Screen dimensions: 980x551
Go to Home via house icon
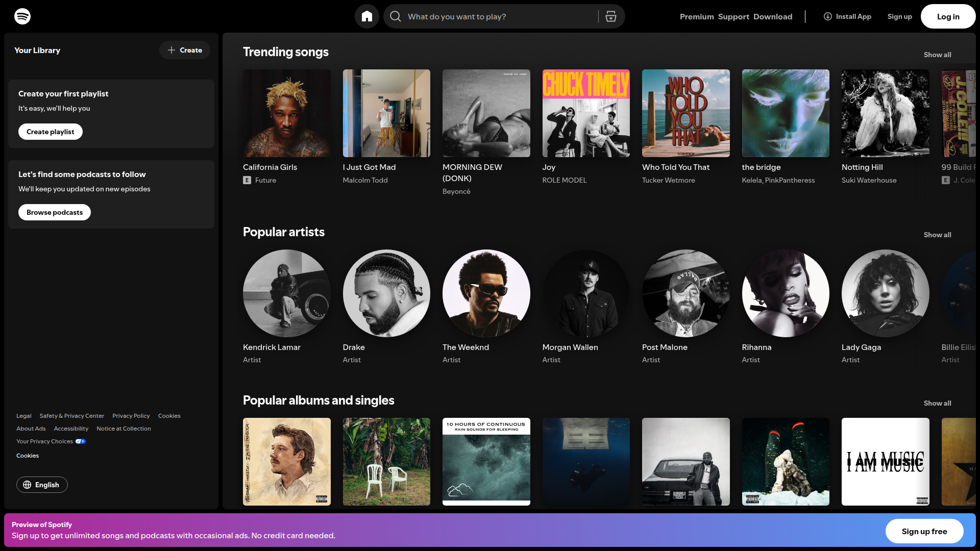click(367, 16)
